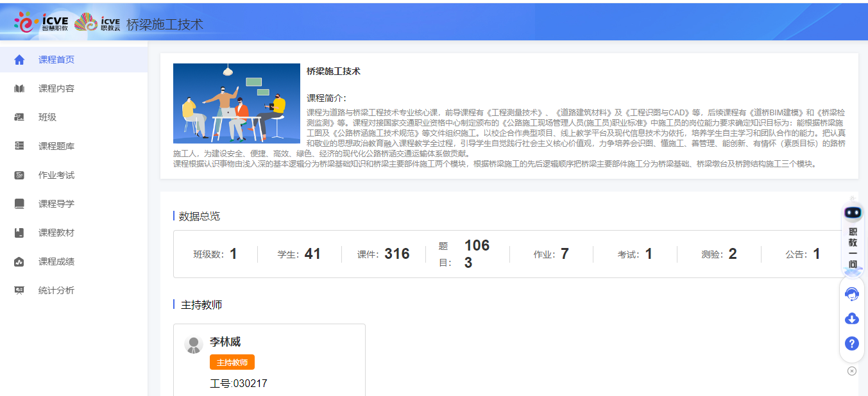Screen dimensions: 868x396
Task: Click the 统计分析 presentation icon
Action: [19, 290]
